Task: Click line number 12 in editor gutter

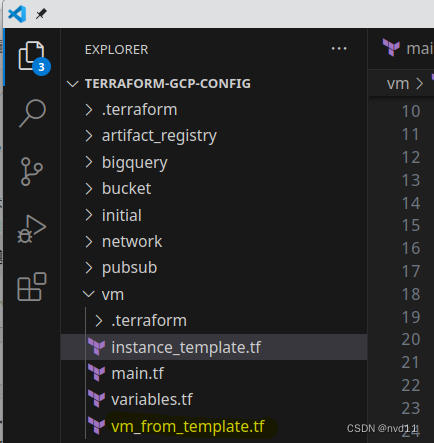Action: click(x=411, y=157)
